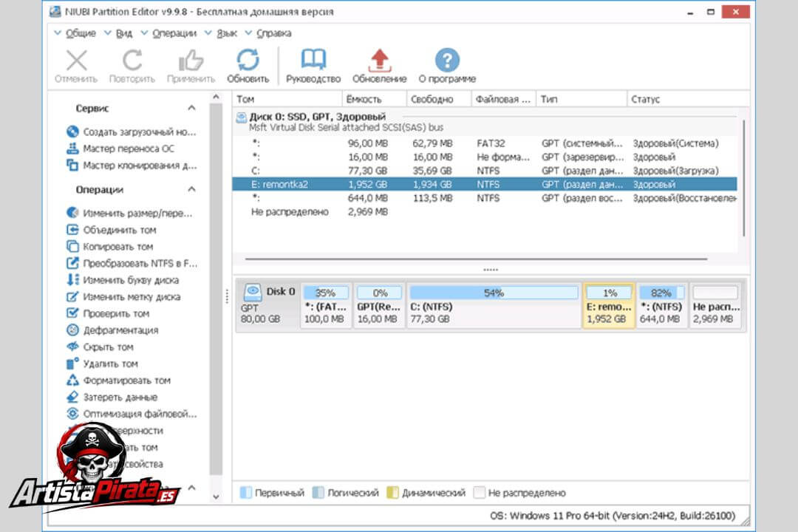This screenshot has width=798, height=532.
Task: Choose Преобразовать NTFS в FAT32 icon
Action: [72, 263]
